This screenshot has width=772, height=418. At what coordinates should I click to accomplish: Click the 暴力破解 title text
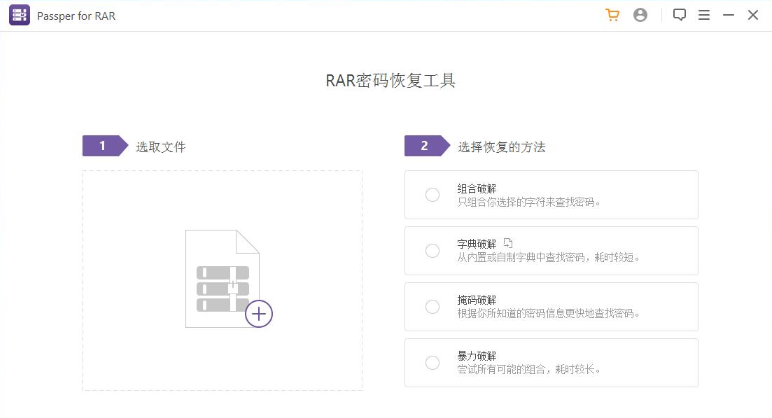click(x=477, y=356)
